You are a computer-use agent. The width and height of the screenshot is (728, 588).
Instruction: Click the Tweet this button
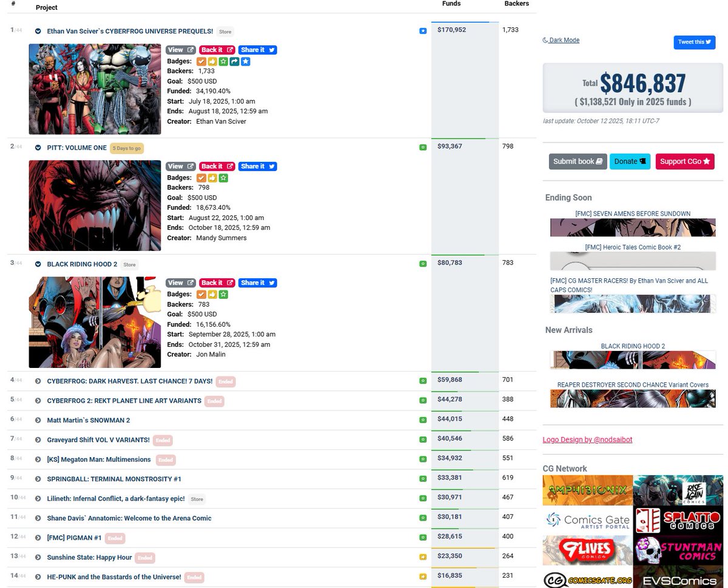[694, 42]
